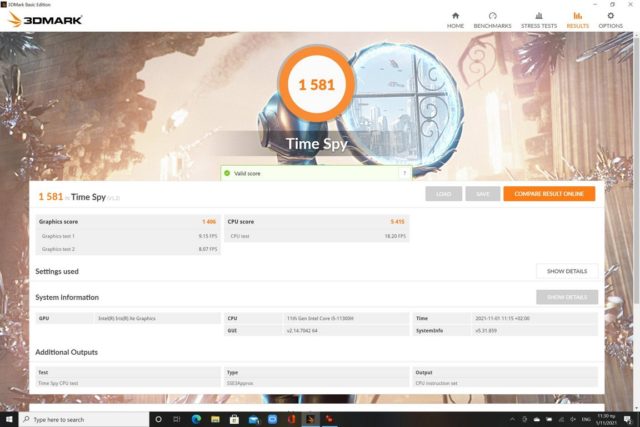Click the GUI version v2.14.7042 value
The width and height of the screenshot is (640, 427).
(302, 331)
